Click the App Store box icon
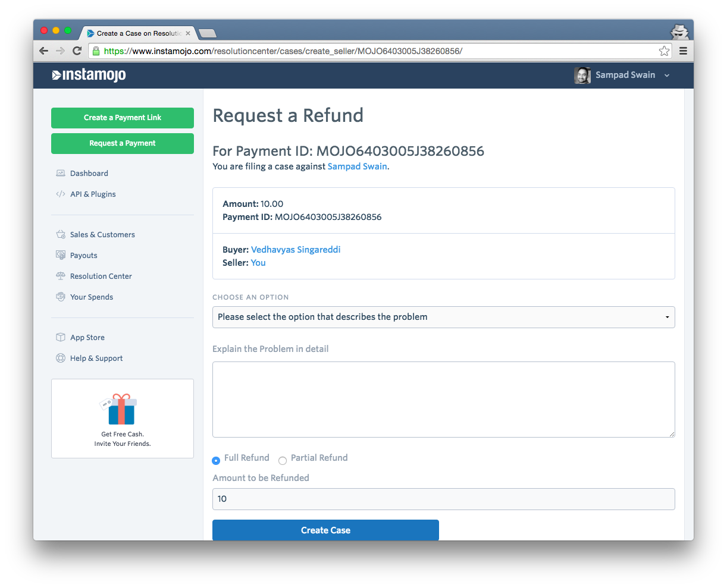The height and width of the screenshot is (588, 727). [61, 337]
